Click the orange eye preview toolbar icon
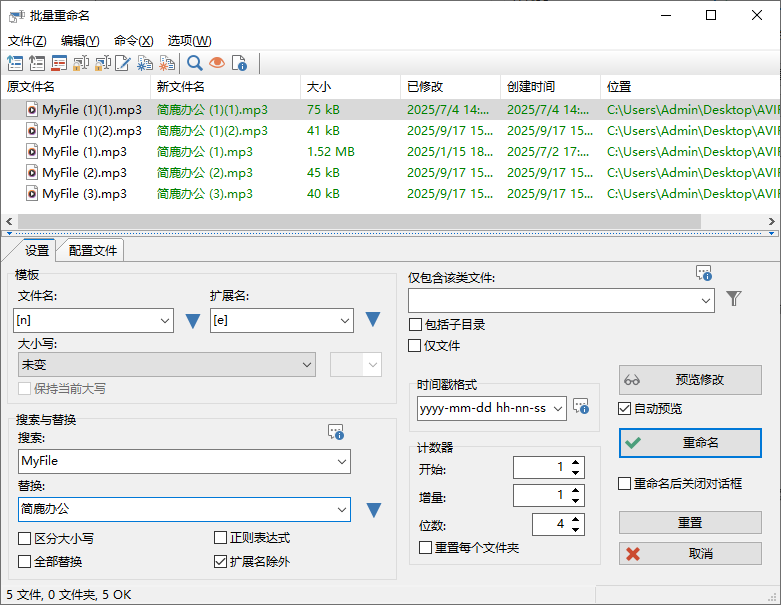781x605 pixels. coord(217,64)
